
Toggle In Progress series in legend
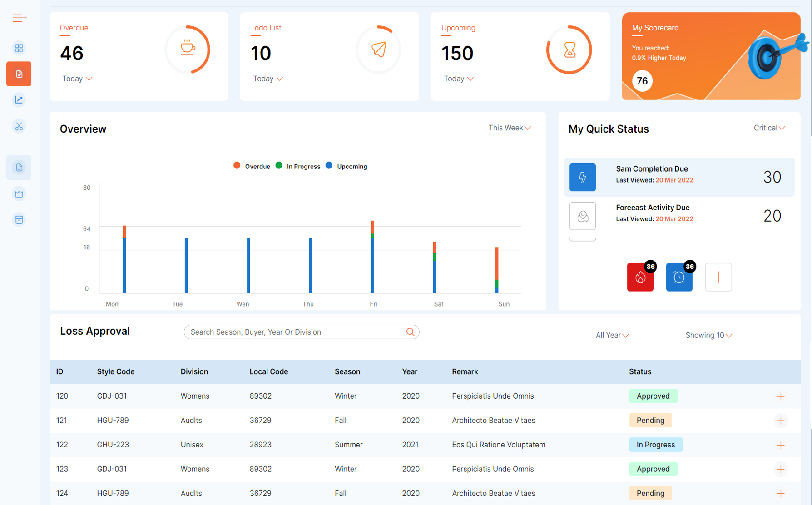pos(298,166)
